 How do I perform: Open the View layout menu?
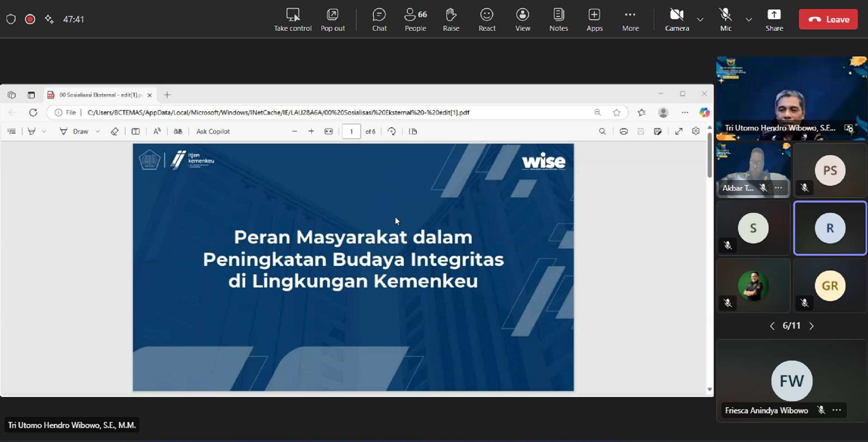pos(522,19)
